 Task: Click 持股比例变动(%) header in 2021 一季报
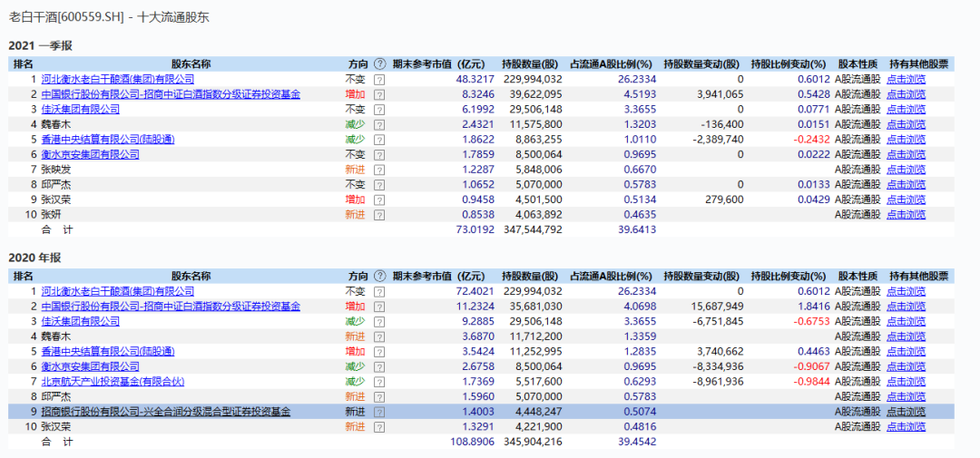(x=789, y=63)
